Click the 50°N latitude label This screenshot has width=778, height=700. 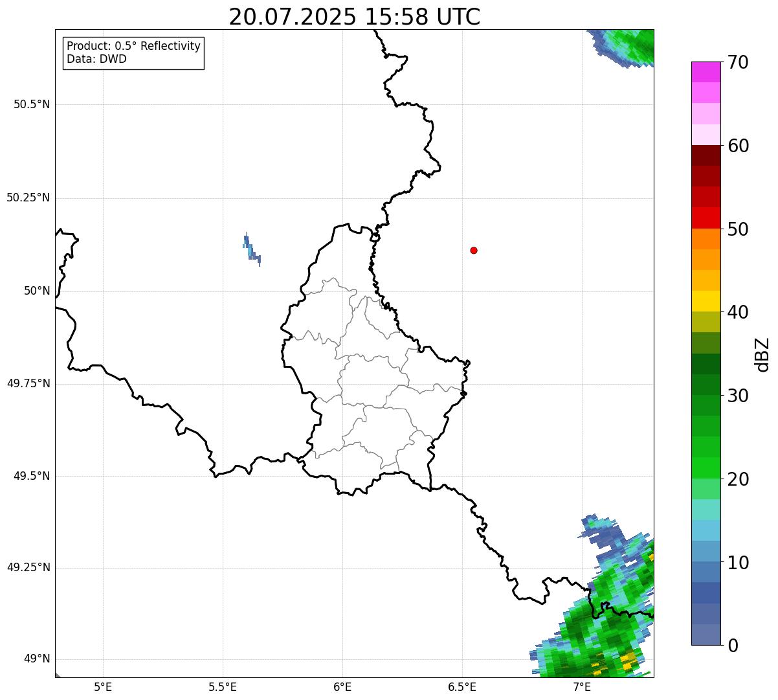tap(37, 291)
